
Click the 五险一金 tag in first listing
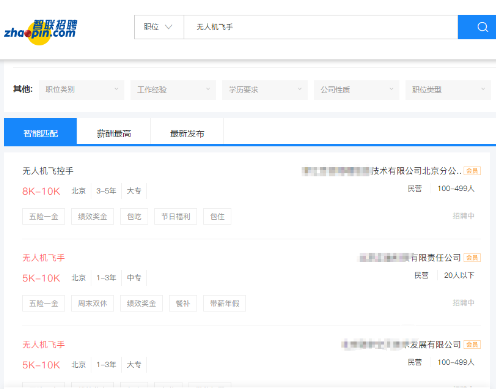(x=44, y=217)
